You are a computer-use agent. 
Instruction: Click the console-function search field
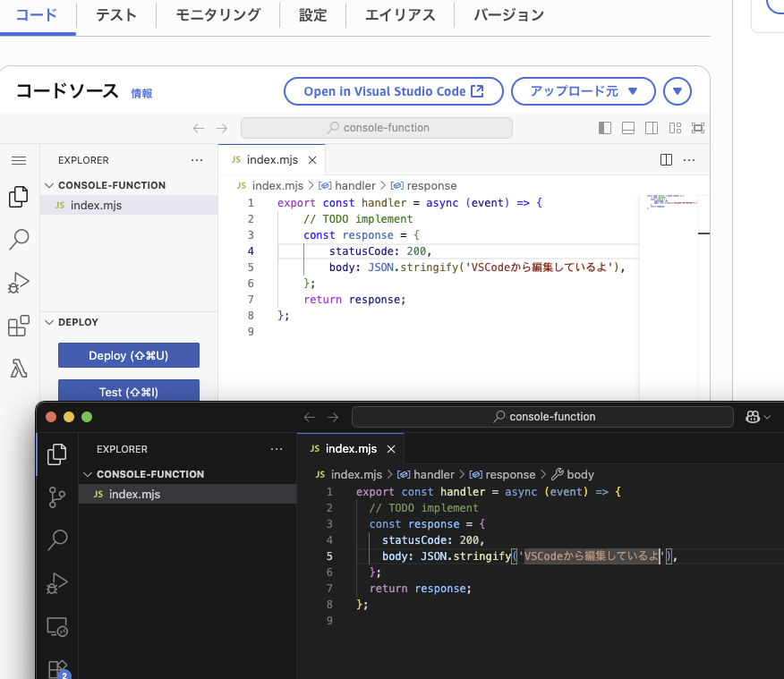pyautogui.click(x=376, y=128)
